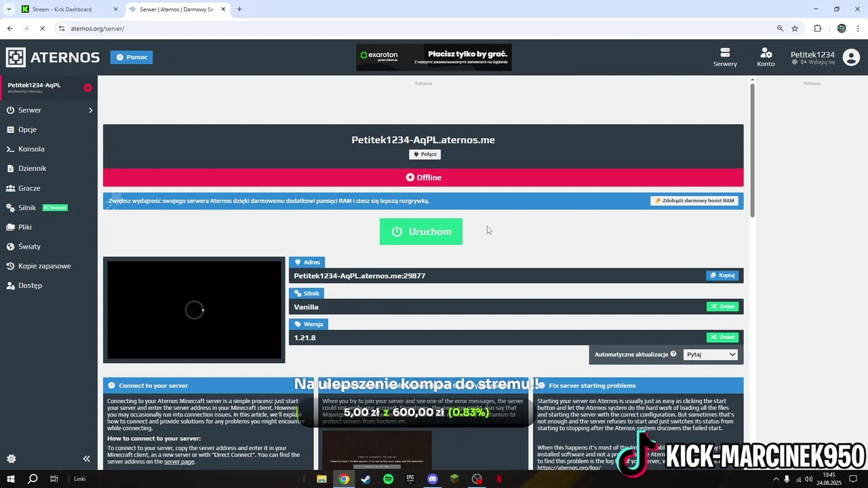
Task: Open Chrome three-dot menu
Action: [x=858, y=28]
